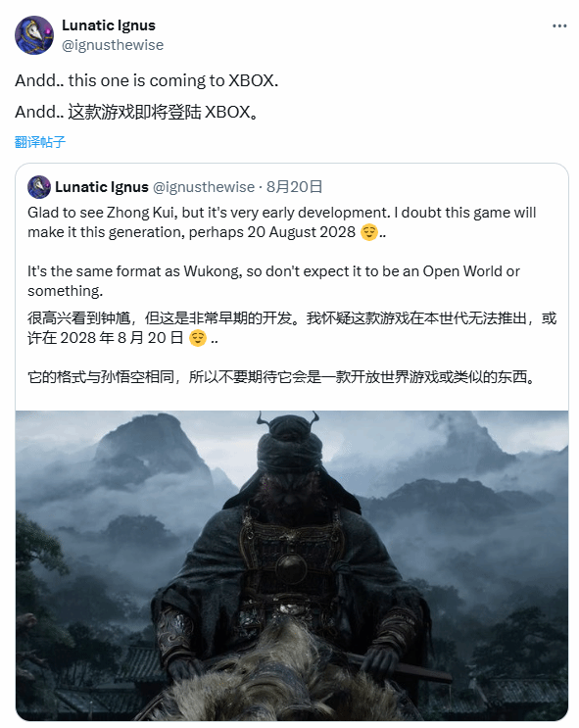
Task: Click the small avatar in quoted post
Action: coord(39,186)
